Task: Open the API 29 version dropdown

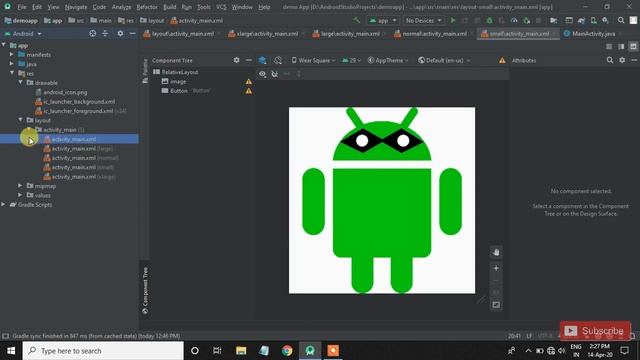Action: point(351,60)
